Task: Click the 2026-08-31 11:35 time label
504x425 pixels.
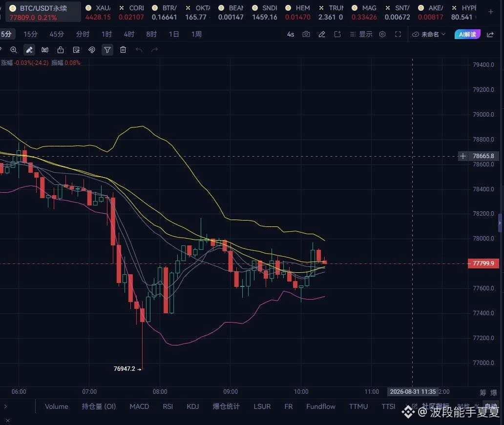Action: (413, 392)
